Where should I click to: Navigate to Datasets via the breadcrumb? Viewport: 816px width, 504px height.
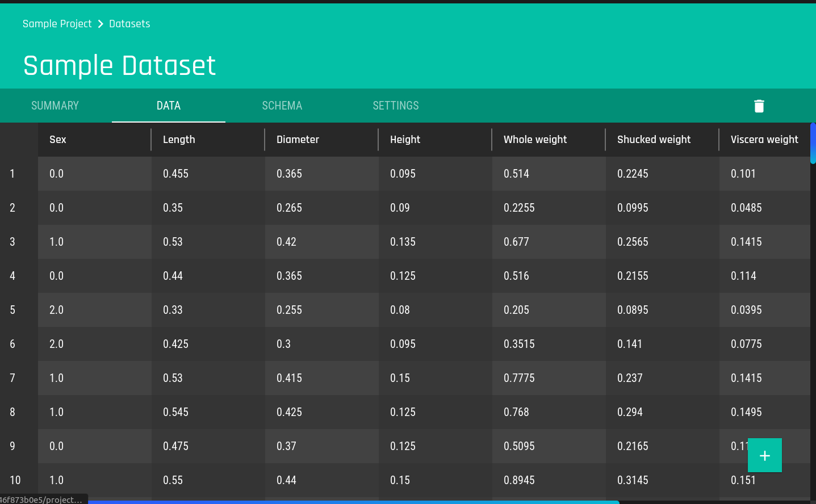129,24
